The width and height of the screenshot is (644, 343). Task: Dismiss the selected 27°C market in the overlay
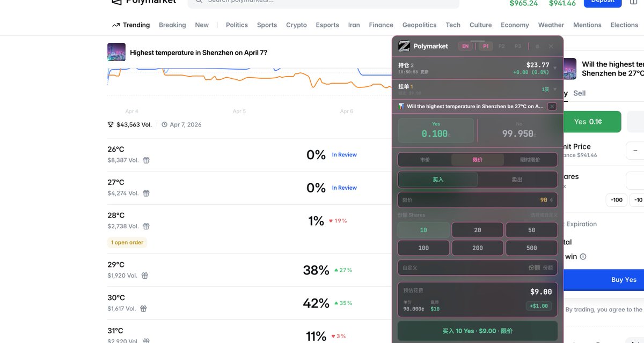click(552, 106)
